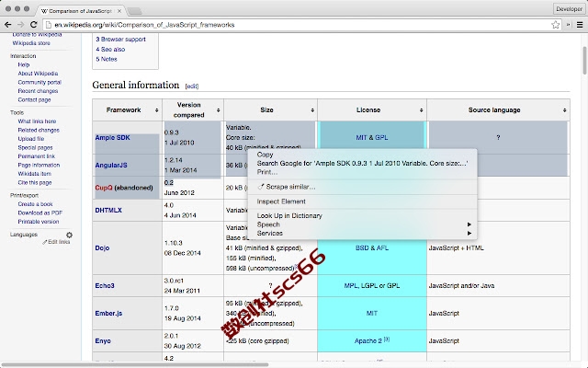Click the browser back arrow
Viewport: 588px width, 368px height.
pyautogui.click(x=8, y=25)
